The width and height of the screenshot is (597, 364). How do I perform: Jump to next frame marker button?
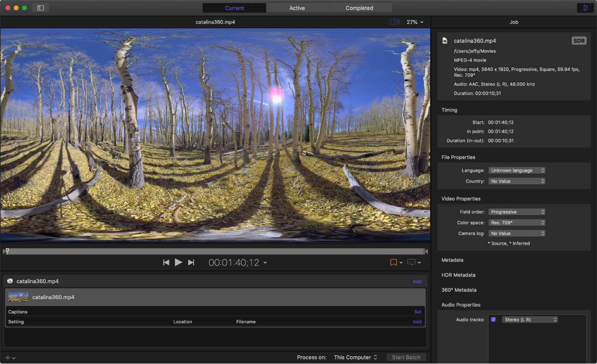(x=191, y=262)
